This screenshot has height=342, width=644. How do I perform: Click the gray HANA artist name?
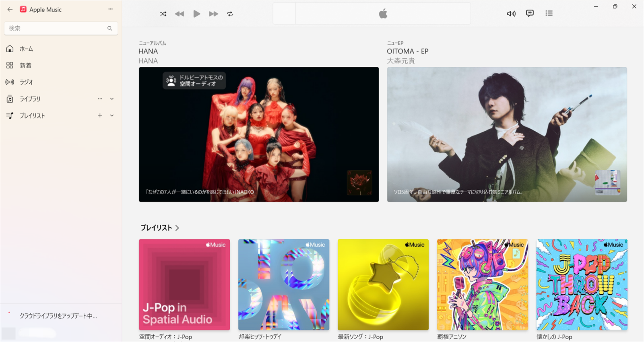pyautogui.click(x=148, y=61)
